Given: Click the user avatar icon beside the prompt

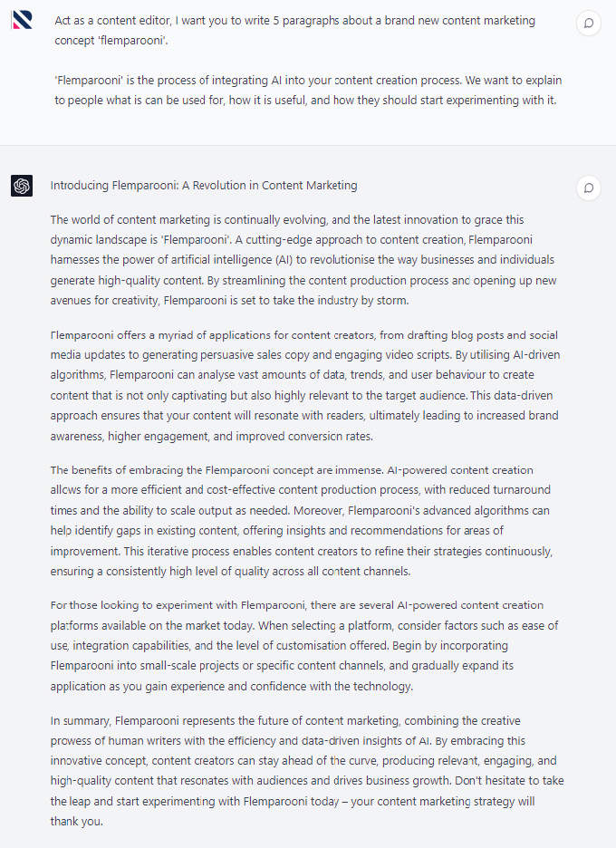Looking at the screenshot, I should tap(22, 20).
